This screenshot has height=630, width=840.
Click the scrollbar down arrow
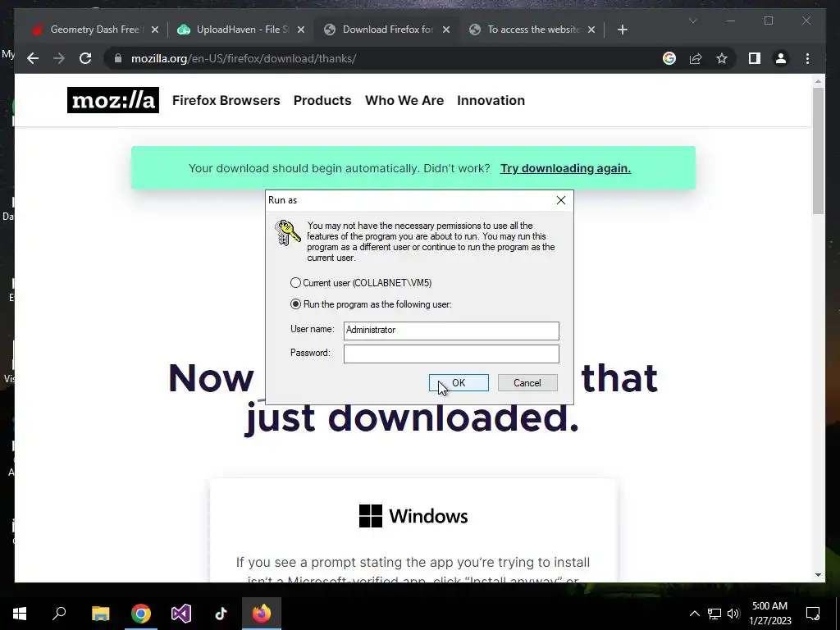coord(818,575)
